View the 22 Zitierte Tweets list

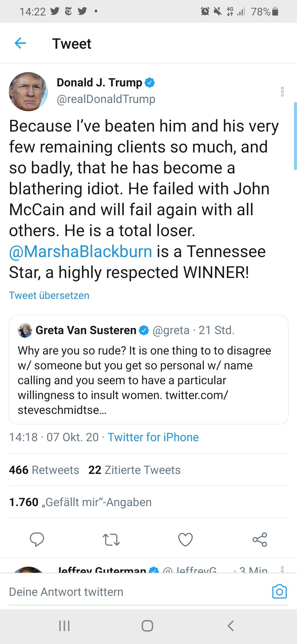[x=134, y=470]
